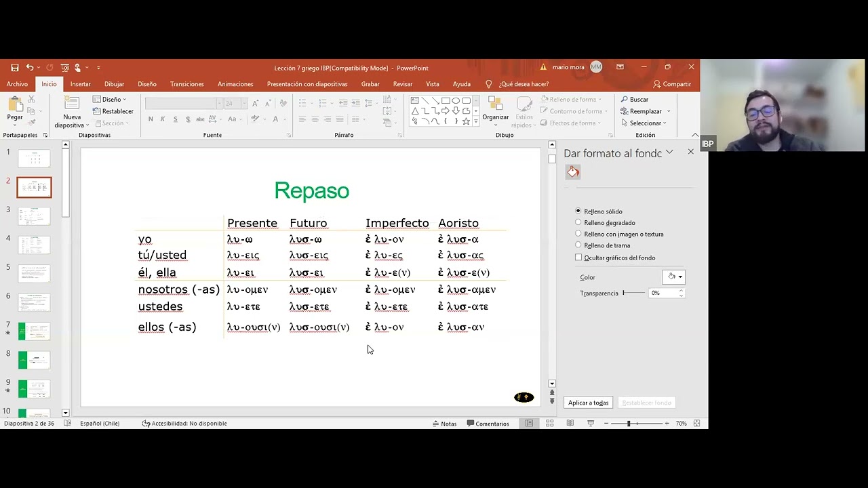
Task: Click the Restablecer slide button
Action: 113,111
